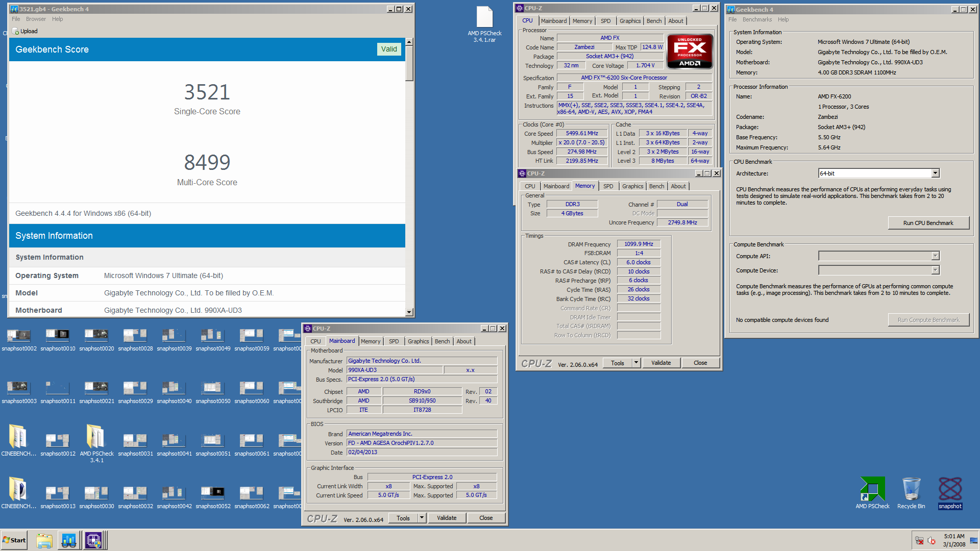Open the snapshot0003 desktop file
The width and height of the screenshot is (980, 551).
tap(19, 393)
